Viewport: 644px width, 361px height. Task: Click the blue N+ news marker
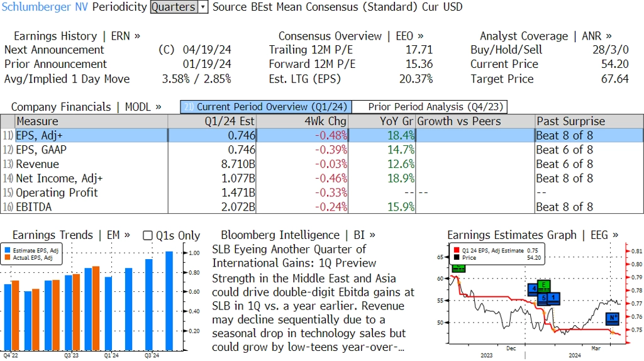(x=613, y=319)
